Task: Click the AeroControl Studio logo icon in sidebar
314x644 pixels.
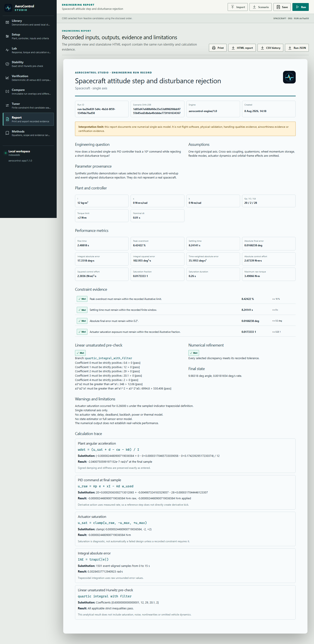Action: [8, 8]
